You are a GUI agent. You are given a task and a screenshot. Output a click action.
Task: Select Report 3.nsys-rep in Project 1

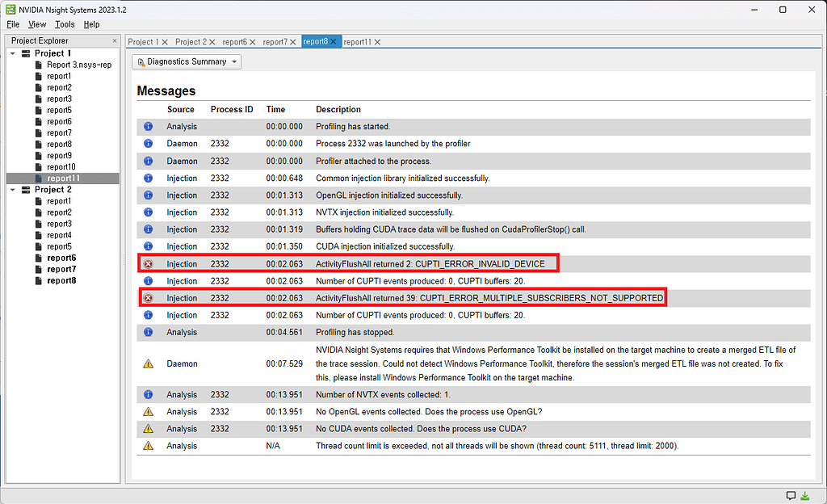coord(78,65)
